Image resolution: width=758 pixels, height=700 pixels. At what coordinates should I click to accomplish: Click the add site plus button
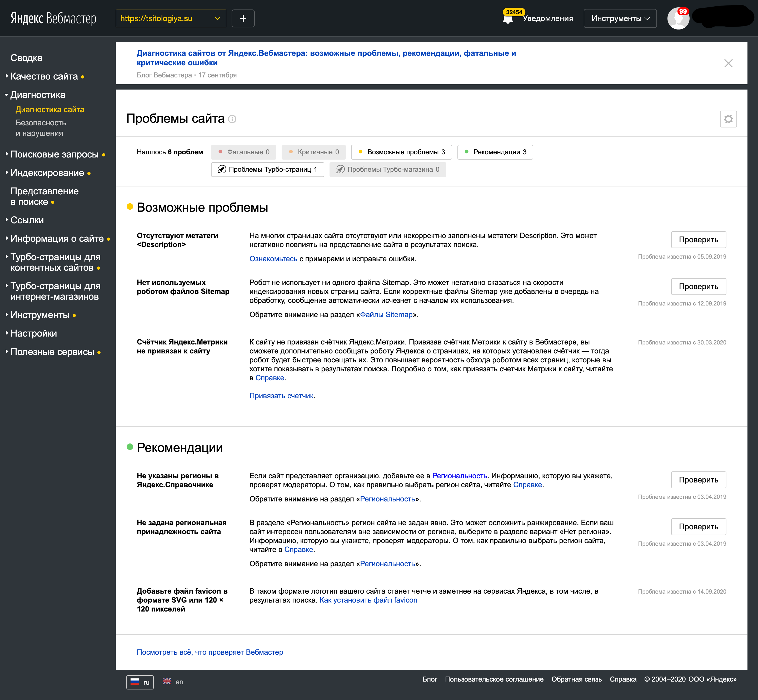(243, 18)
